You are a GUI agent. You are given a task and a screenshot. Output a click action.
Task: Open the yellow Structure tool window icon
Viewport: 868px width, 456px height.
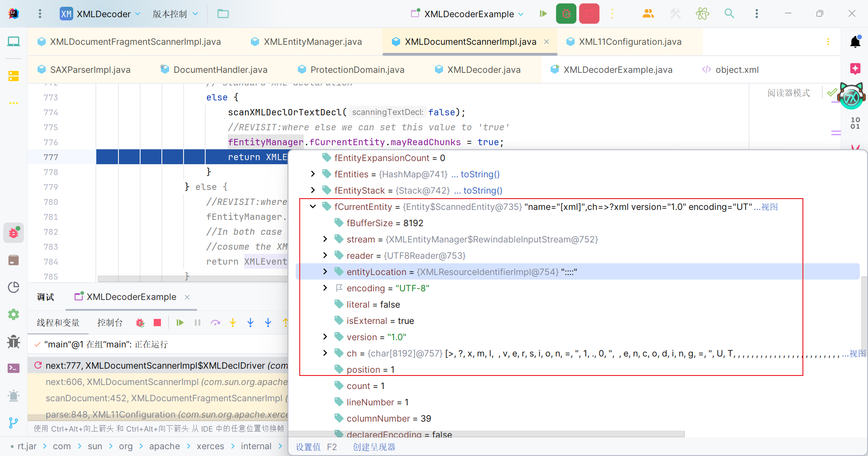point(14,76)
